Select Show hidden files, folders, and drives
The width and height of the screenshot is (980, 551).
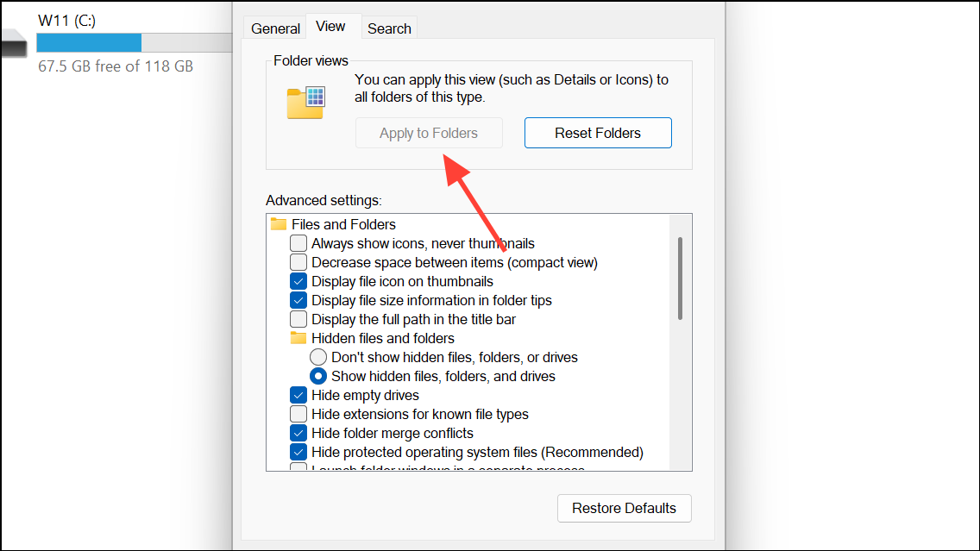point(318,376)
